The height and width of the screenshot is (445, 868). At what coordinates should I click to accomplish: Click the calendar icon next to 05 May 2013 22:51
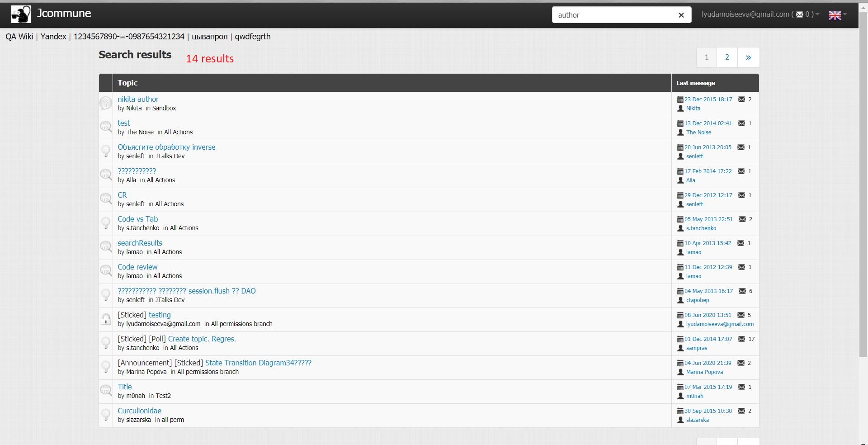click(x=680, y=219)
